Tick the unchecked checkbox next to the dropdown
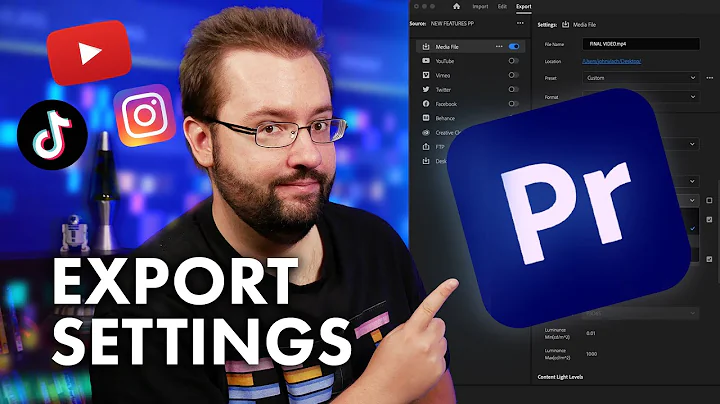This screenshot has height=404, width=720. pyautogui.click(x=709, y=200)
